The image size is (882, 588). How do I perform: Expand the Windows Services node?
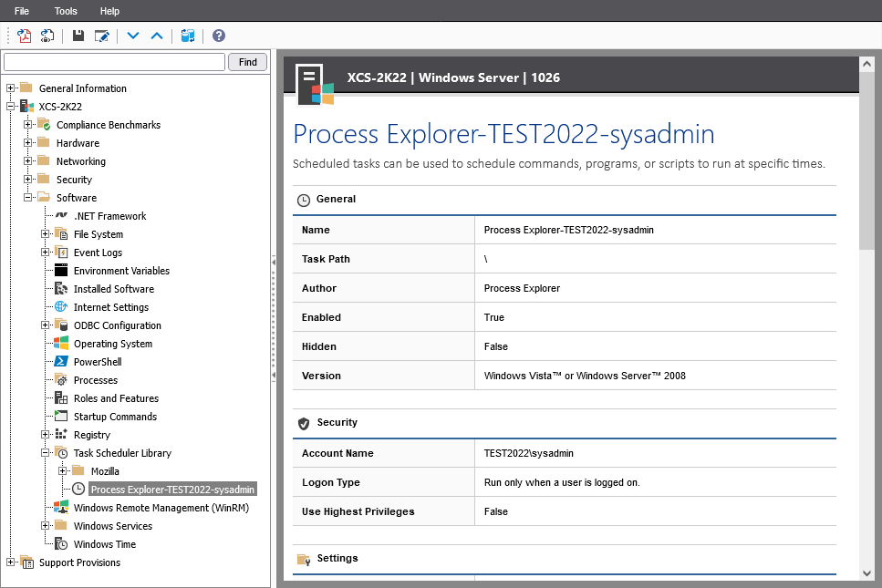point(45,526)
